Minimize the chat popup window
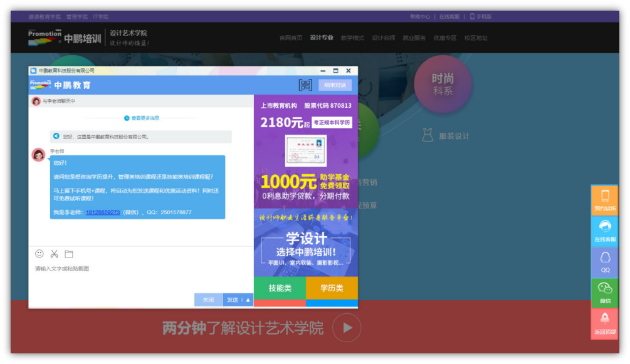 click(323, 71)
